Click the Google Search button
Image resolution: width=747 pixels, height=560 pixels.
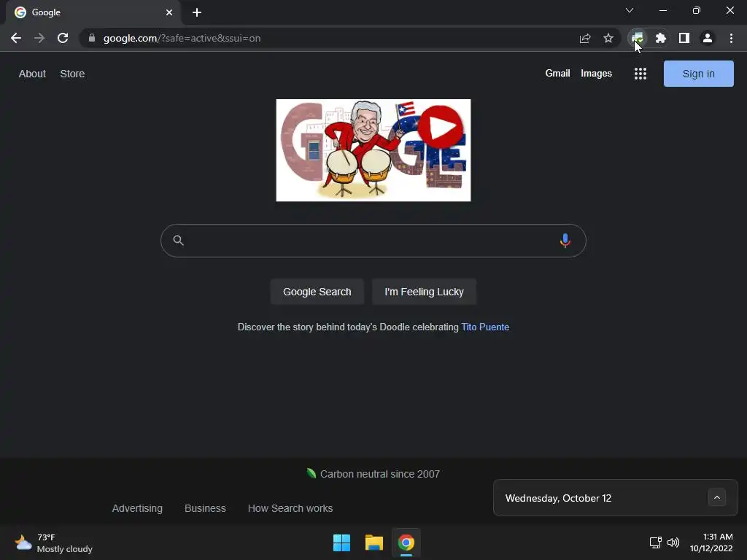pyautogui.click(x=317, y=292)
